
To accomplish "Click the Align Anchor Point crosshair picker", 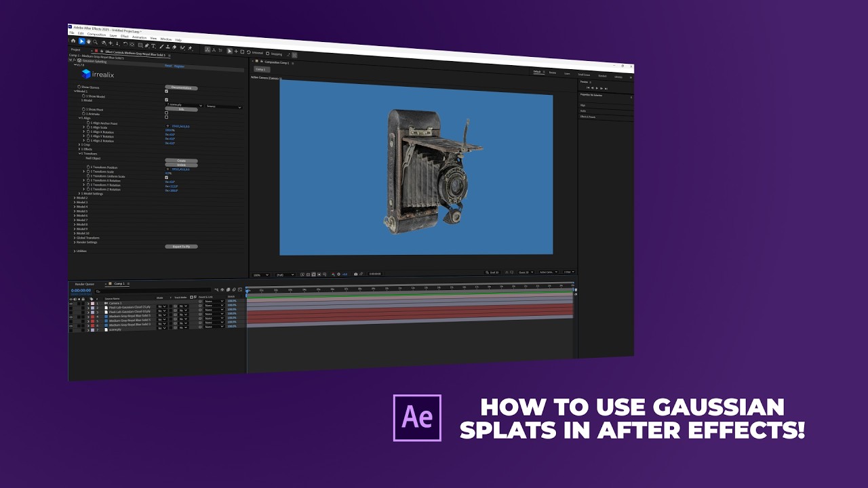I will click(167, 126).
